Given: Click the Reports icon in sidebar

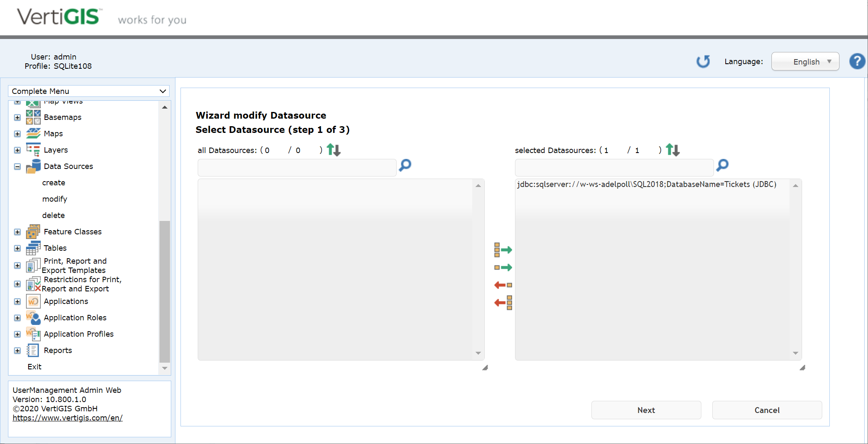Looking at the screenshot, I should [33, 350].
